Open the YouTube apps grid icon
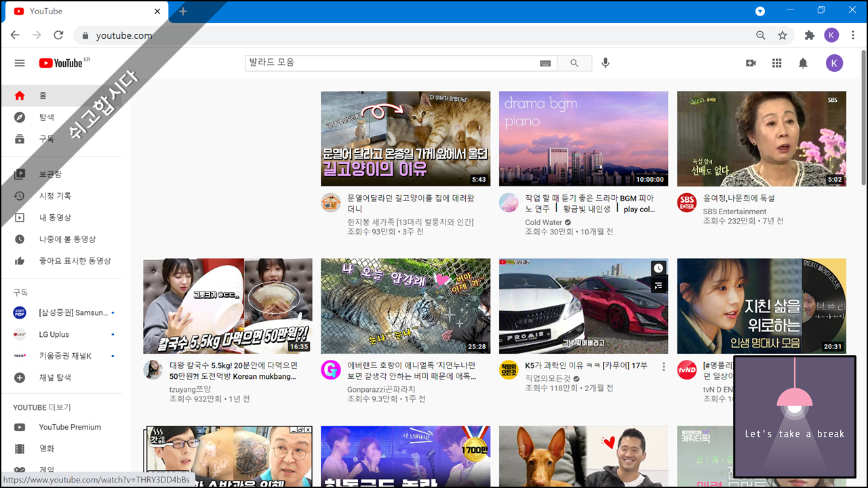 point(777,63)
